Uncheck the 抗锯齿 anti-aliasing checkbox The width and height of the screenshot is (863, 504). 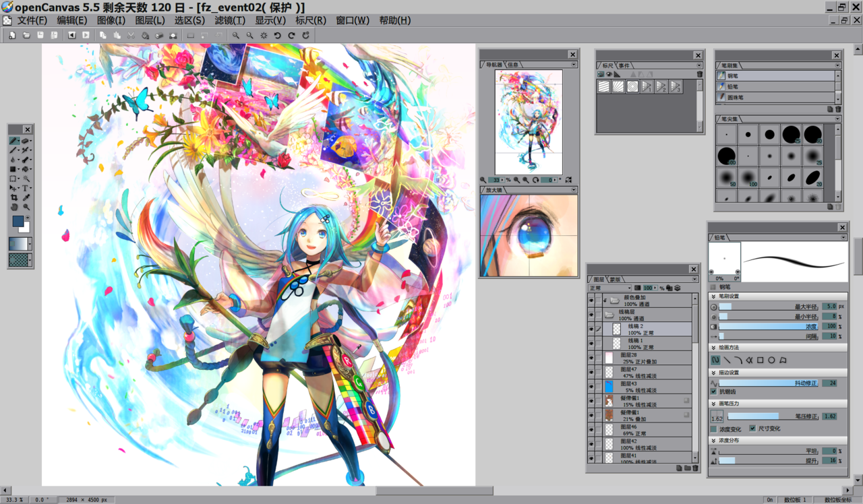[713, 390]
